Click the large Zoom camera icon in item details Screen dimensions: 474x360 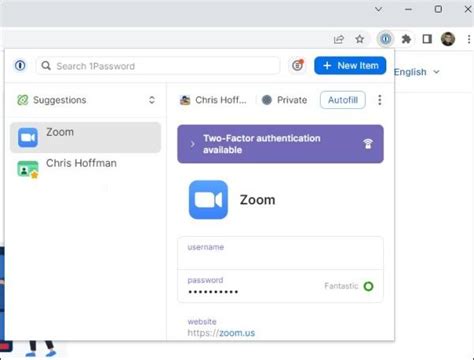click(208, 200)
